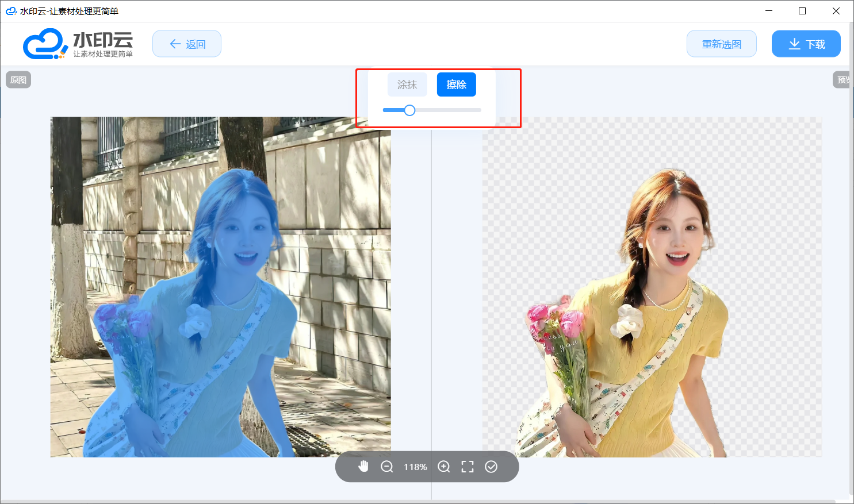
Task: Download the result via 下载 button
Action: tap(806, 44)
